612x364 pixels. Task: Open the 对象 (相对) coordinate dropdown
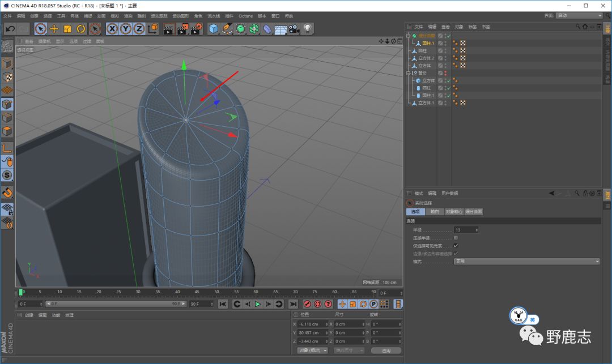[x=313, y=350]
